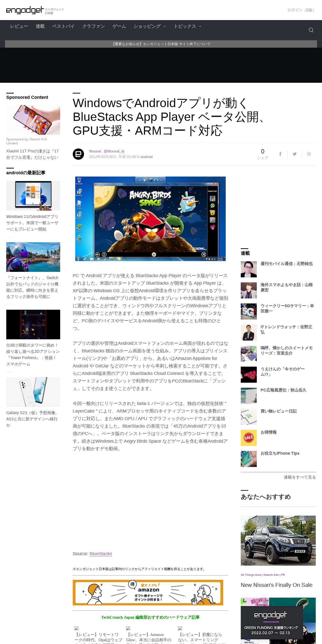Screen dimensions: 322x644
Task: Open the BlueStacks source link
Action: (x=101, y=554)
